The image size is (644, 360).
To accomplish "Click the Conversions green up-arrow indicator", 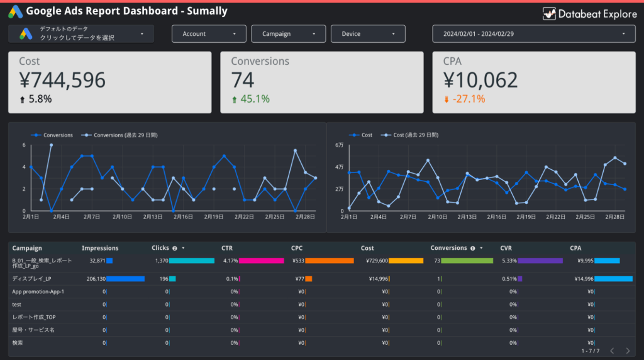I will click(x=234, y=99).
